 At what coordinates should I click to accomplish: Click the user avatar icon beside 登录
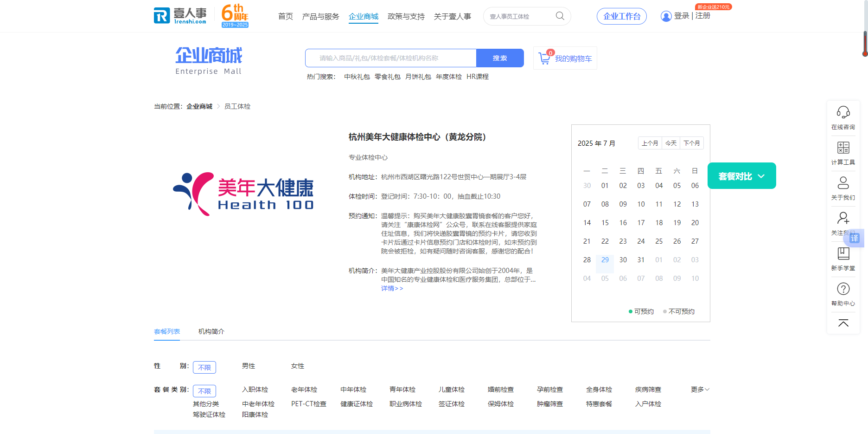coord(666,16)
